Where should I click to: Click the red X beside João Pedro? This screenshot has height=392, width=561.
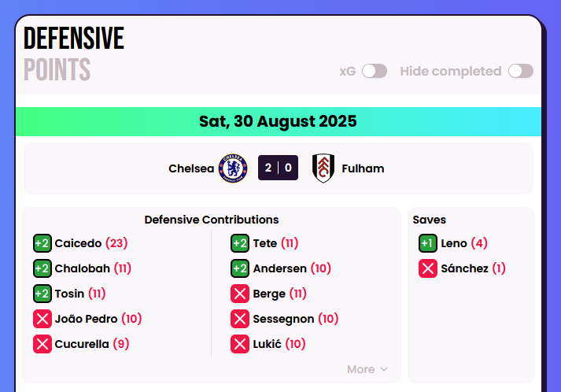pyautogui.click(x=42, y=319)
